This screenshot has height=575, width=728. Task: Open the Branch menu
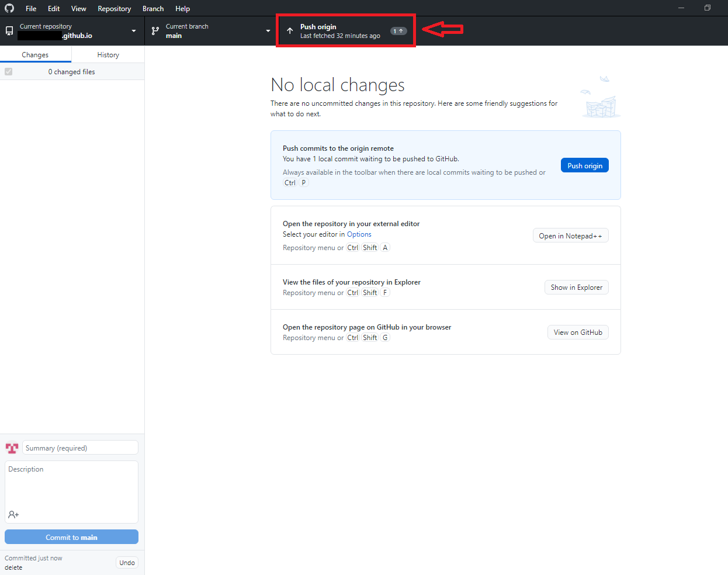(152, 8)
